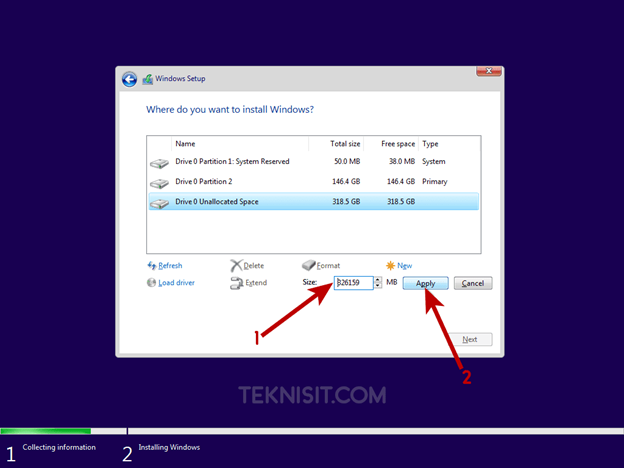Click the 50.0 MB total size cell
The image size is (624, 468).
pos(347,162)
